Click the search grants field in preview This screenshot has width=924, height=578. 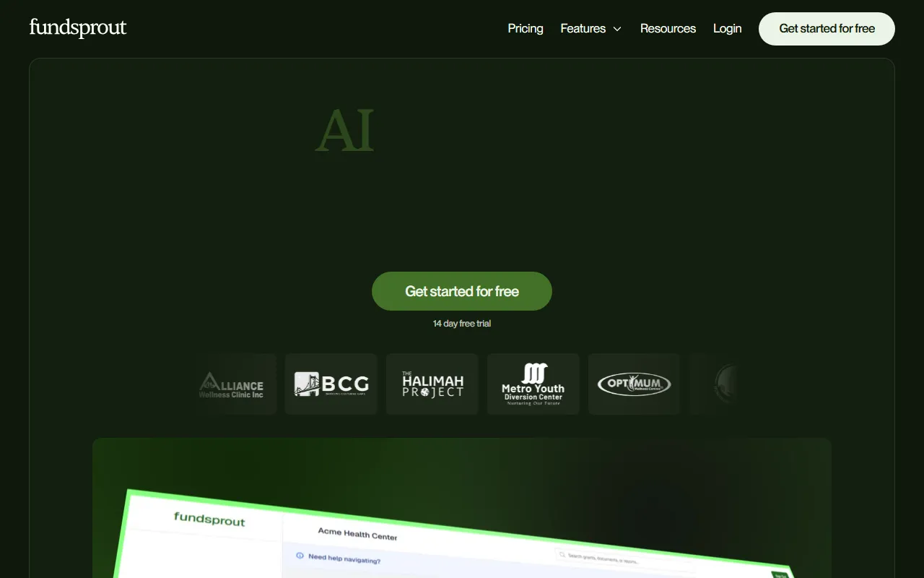(624, 558)
